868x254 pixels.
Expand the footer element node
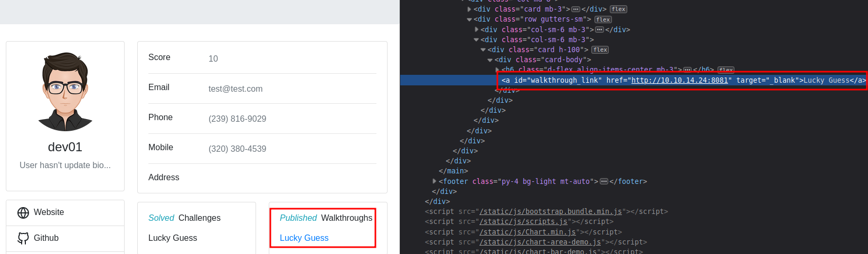click(x=435, y=181)
